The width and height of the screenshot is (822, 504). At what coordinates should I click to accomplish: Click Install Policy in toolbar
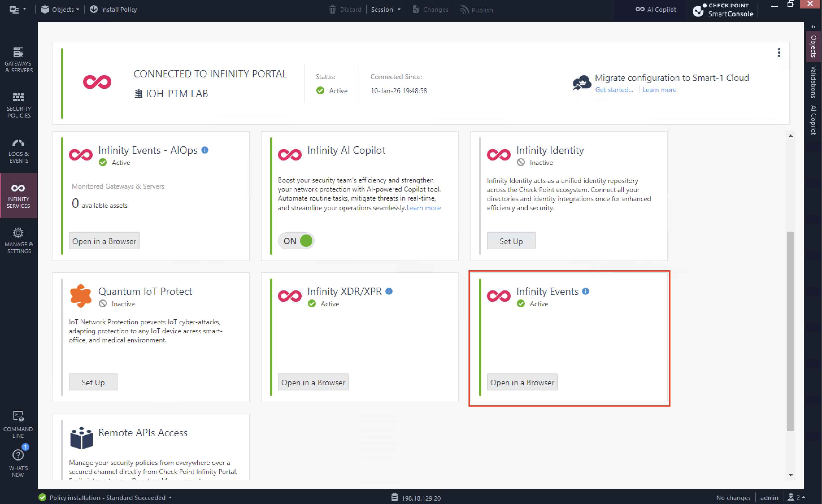[114, 10]
